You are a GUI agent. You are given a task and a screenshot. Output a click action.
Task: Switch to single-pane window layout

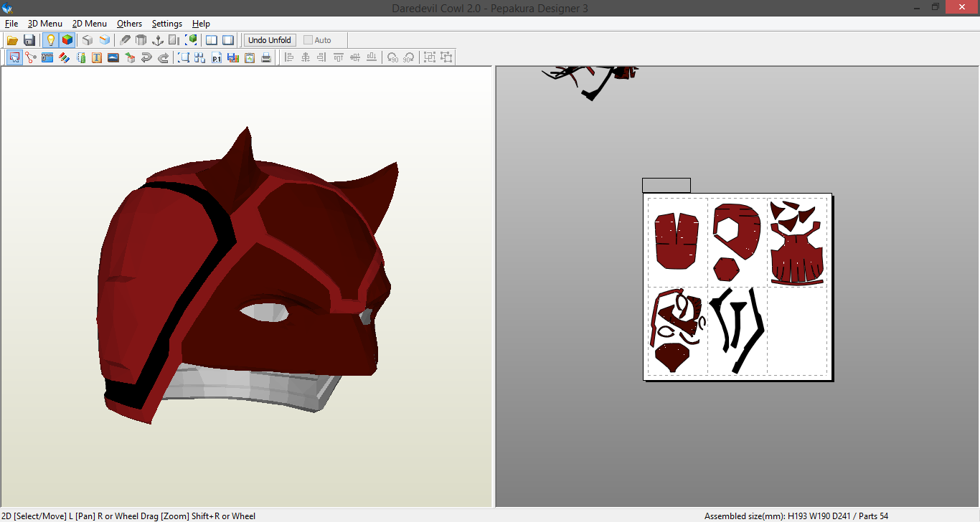click(x=228, y=40)
